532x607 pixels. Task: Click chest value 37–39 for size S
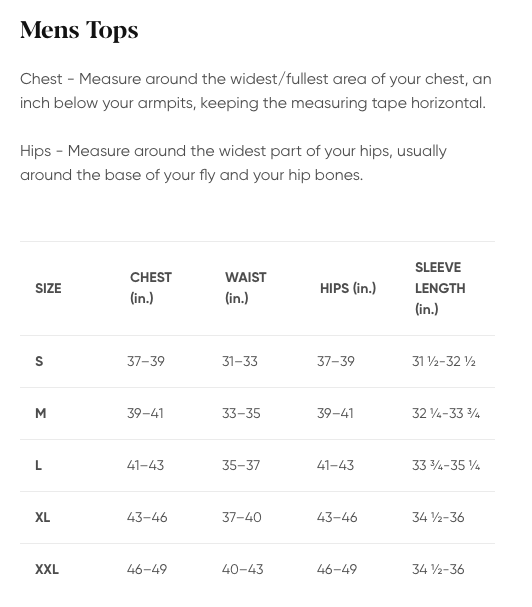pyautogui.click(x=146, y=361)
